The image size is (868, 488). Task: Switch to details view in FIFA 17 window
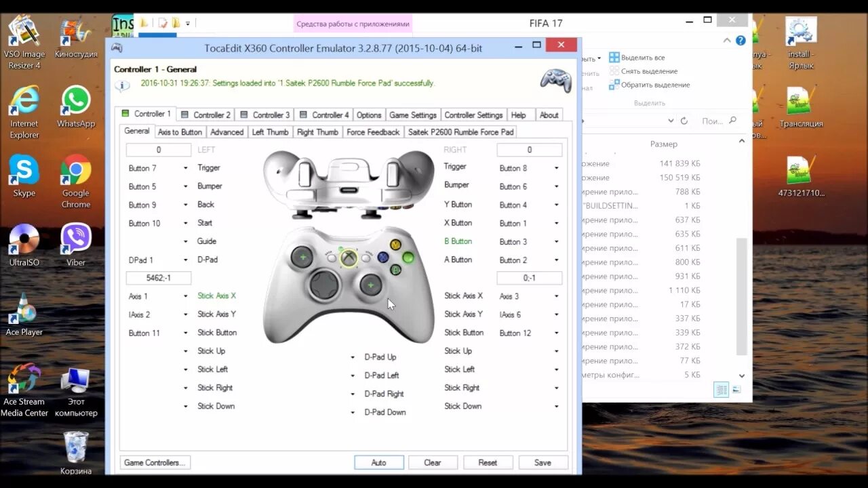coord(722,390)
